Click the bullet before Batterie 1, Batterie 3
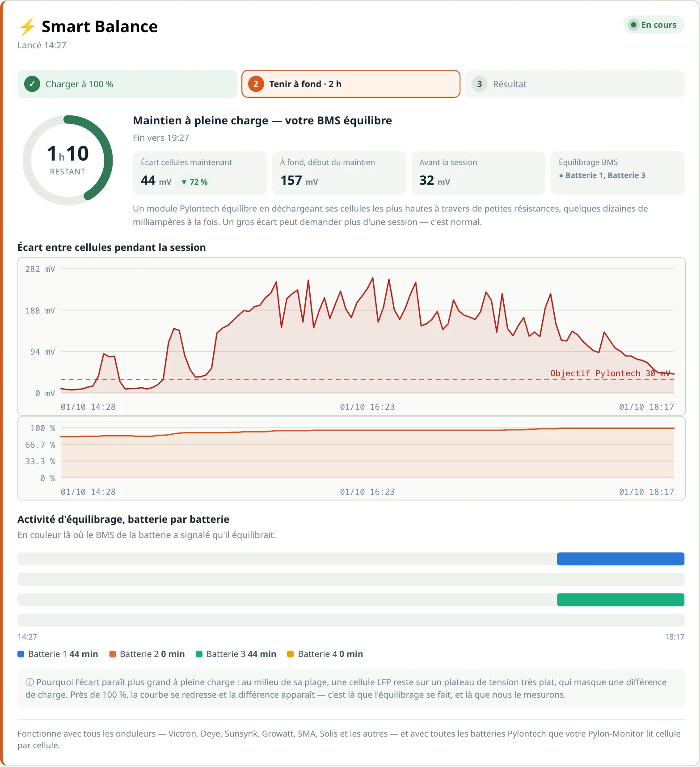Viewport: 700px width, 767px height. tap(561, 176)
